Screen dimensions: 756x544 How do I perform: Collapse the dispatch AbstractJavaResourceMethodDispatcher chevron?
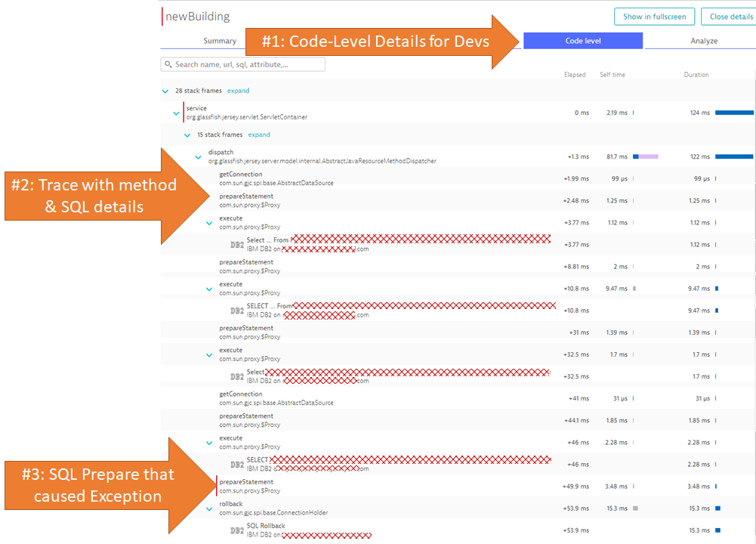[199, 156]
